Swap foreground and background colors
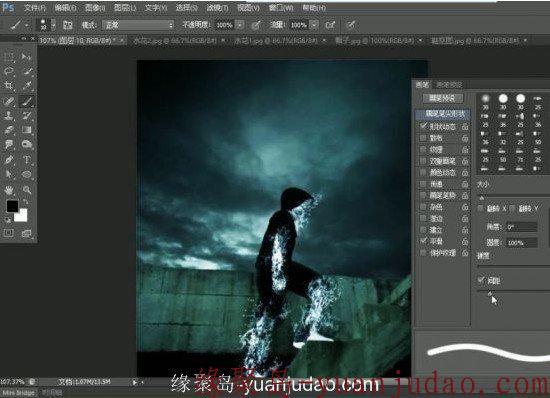The height and width of the screenshot is (398, 550). 26,202
